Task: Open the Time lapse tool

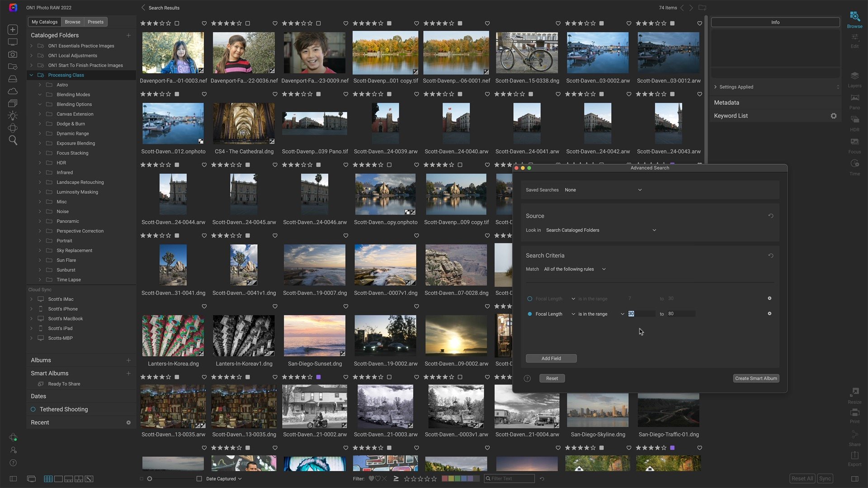Action: [x=854, y=167]
